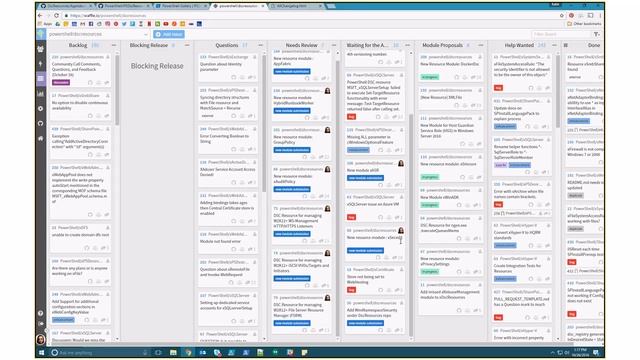Image resolution: width=640 pixels, height=360 pixels.
Task: Select the active Waffle powershell/dscresources tab
Action: 239,6
